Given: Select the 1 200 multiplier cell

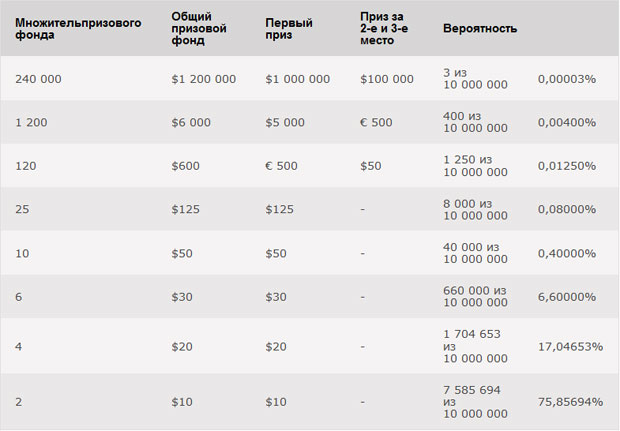Looking at the screenshot, I should pos(31,123).
